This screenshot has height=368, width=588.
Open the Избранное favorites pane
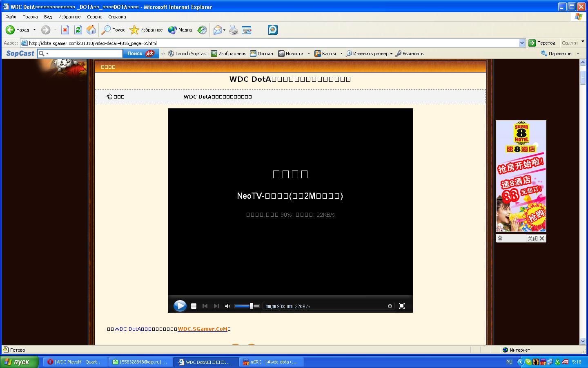146,30
